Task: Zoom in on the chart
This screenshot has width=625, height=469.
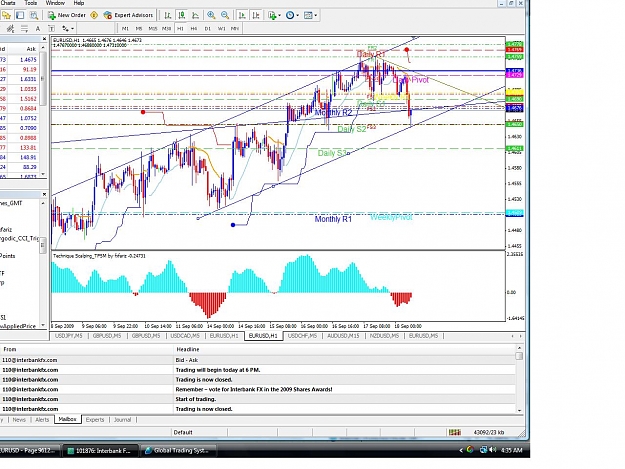Action: coord(211,15)
